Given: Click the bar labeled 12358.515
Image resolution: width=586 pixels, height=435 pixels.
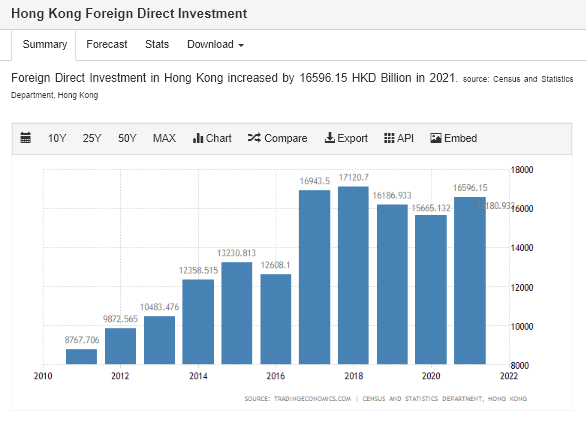Looking at the screenshot, I should (x=198, y=322).
